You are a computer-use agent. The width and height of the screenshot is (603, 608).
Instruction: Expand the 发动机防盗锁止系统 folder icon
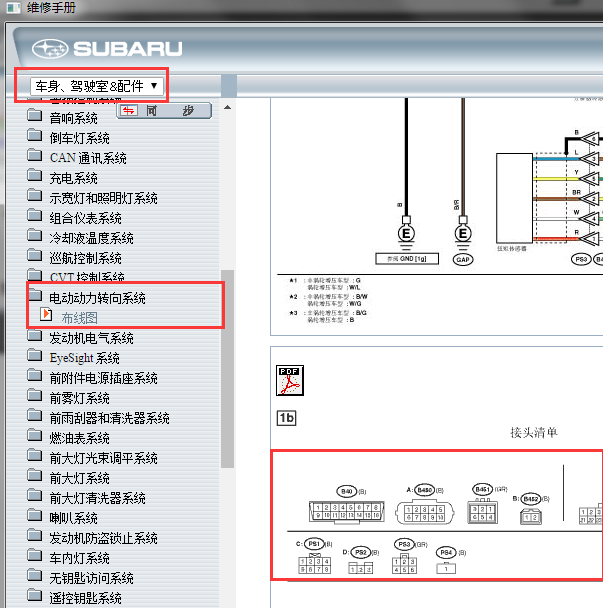click(x=35, y=535)
